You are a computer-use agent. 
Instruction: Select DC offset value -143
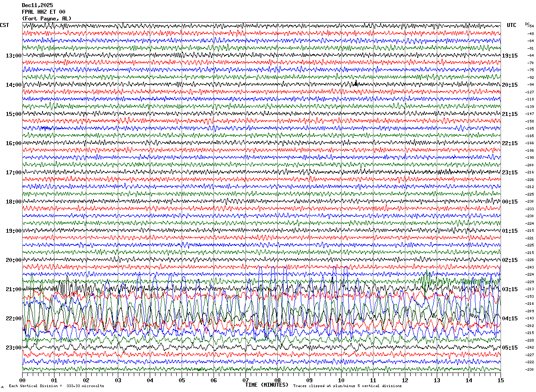(530, 318)
